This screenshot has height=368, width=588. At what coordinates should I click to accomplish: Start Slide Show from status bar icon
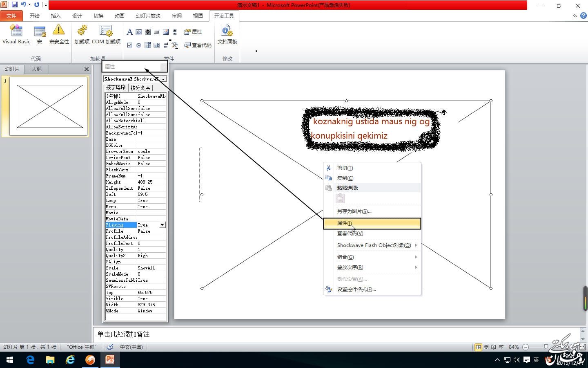click(501, 347)
